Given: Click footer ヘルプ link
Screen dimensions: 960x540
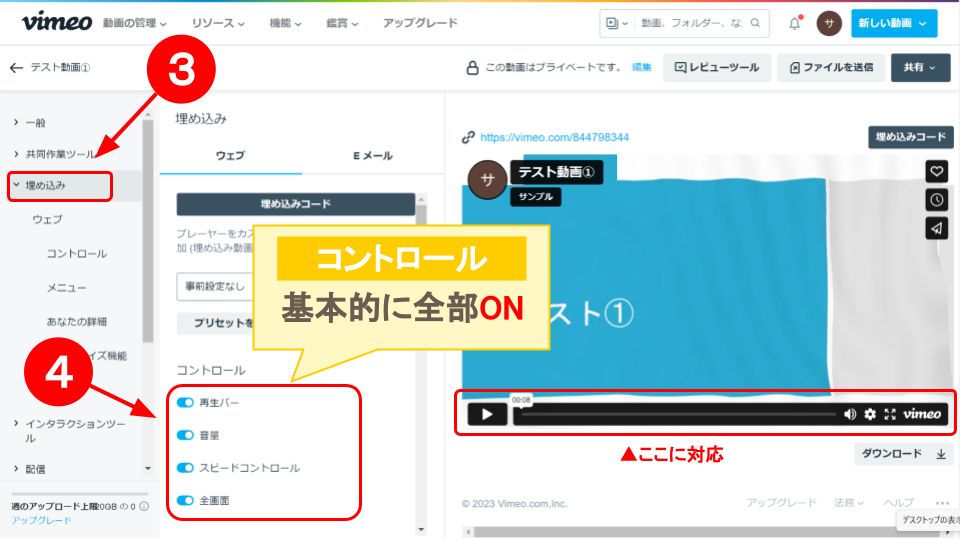Looking at the screenshot, I should pos(898,503).
